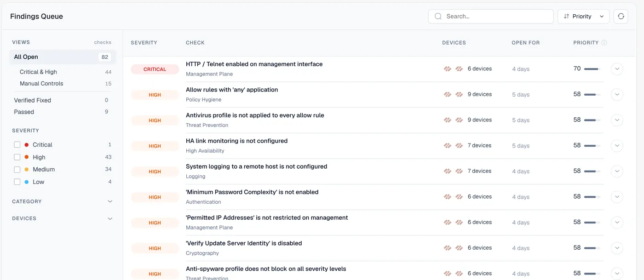Click first device icon in HA link monitoring row
This screenshot has width=644, height=280.
[447, 146]
